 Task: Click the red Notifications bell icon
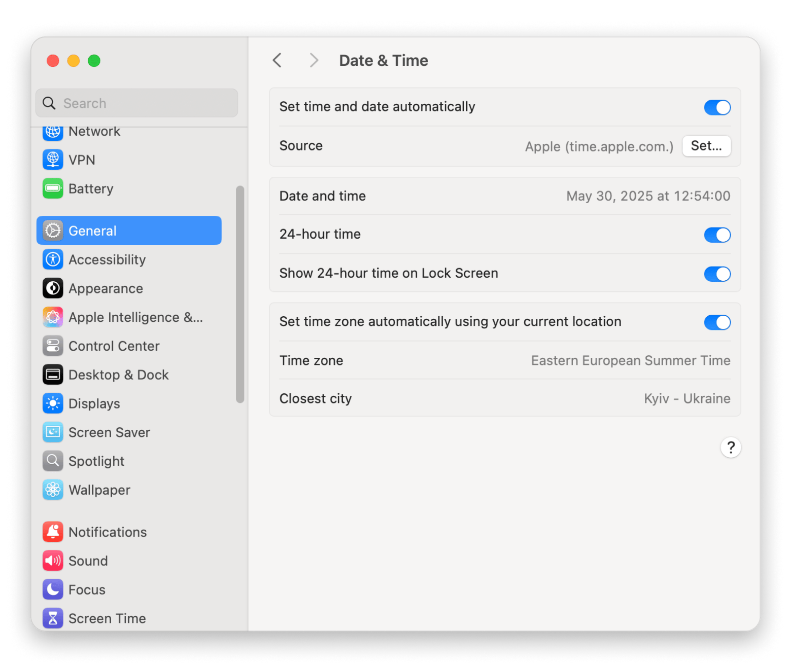click(53, 532)
